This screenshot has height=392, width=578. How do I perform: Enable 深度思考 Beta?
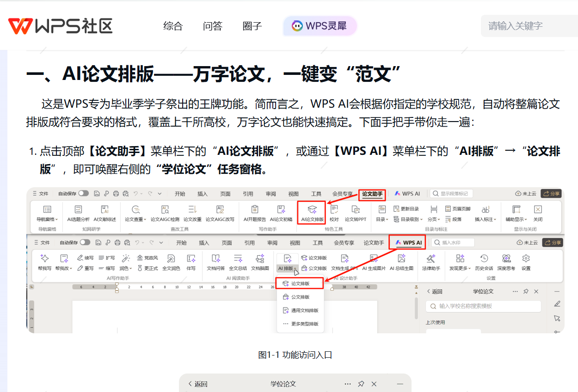pos(506,262)
